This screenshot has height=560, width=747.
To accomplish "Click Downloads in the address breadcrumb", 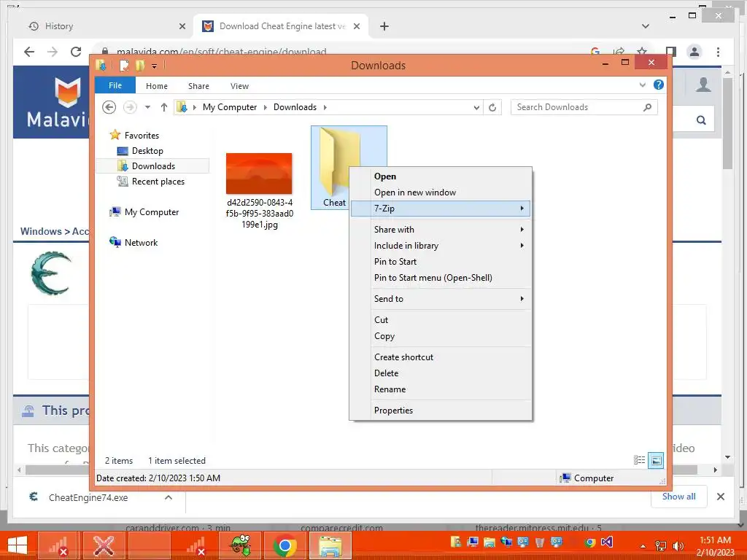I will pyautogui.click(x=295, y=107).
